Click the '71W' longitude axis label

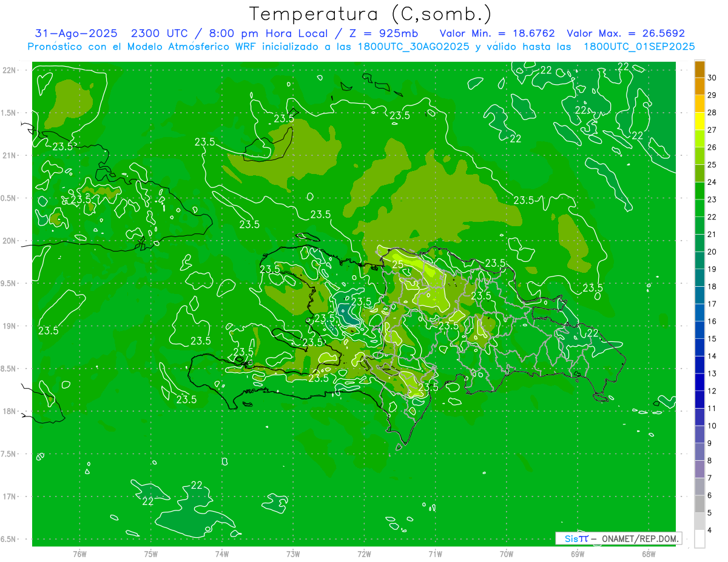click(435, 554)
